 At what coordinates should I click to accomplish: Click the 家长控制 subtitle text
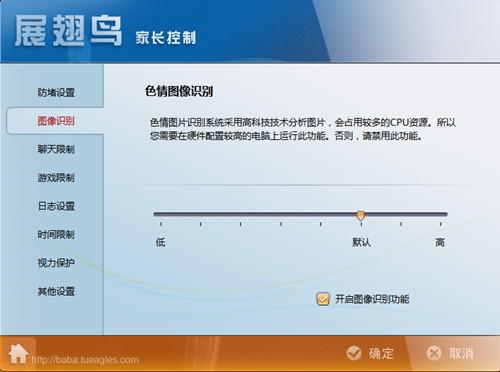[x=165, y=37]
